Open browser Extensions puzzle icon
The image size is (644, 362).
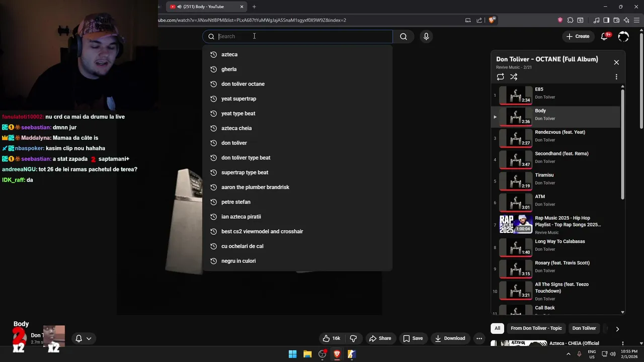570,20
